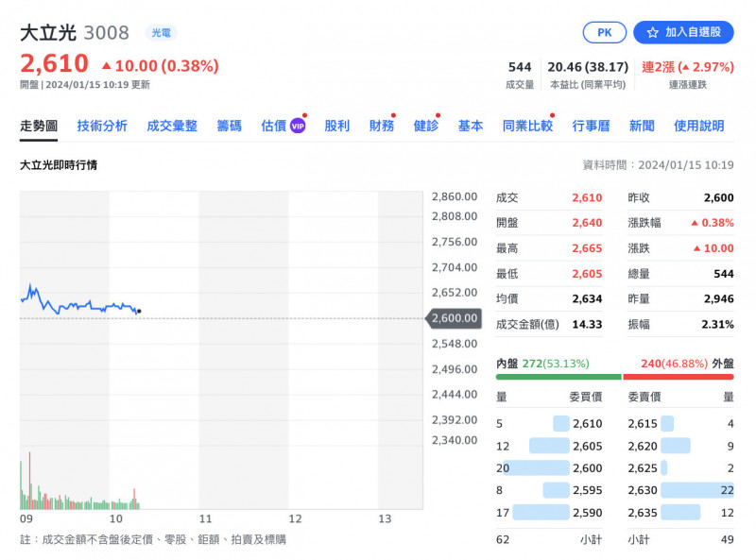Click the 本益比 20.46 (38.17) value
The image size is (756, 560).
click(588, 67)
